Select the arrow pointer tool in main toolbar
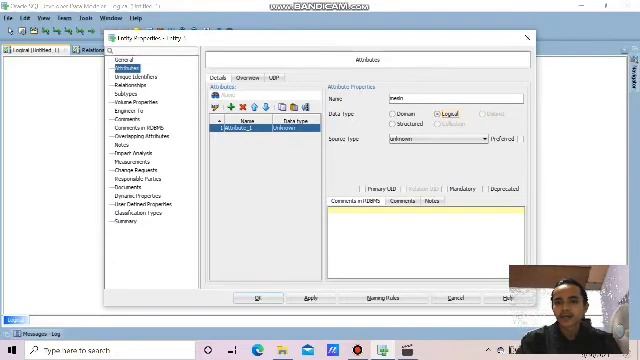640x360 pixels. tap(11, 31)
